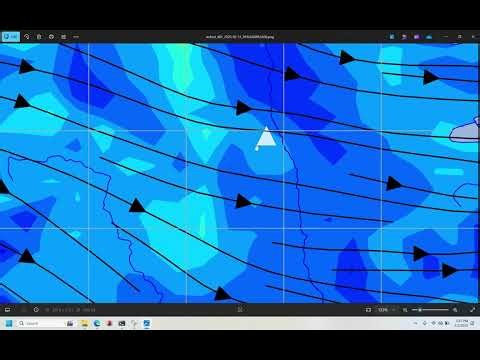The height and width of the screenshot is (360, 480).
Task: Click the cloud OneDrive icon in title bar
Action: tap(429, 37)
